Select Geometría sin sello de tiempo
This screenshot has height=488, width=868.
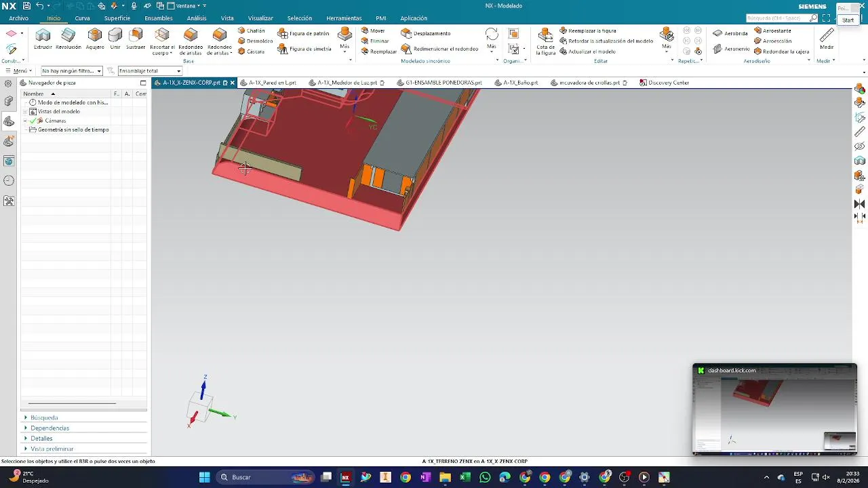73,129
